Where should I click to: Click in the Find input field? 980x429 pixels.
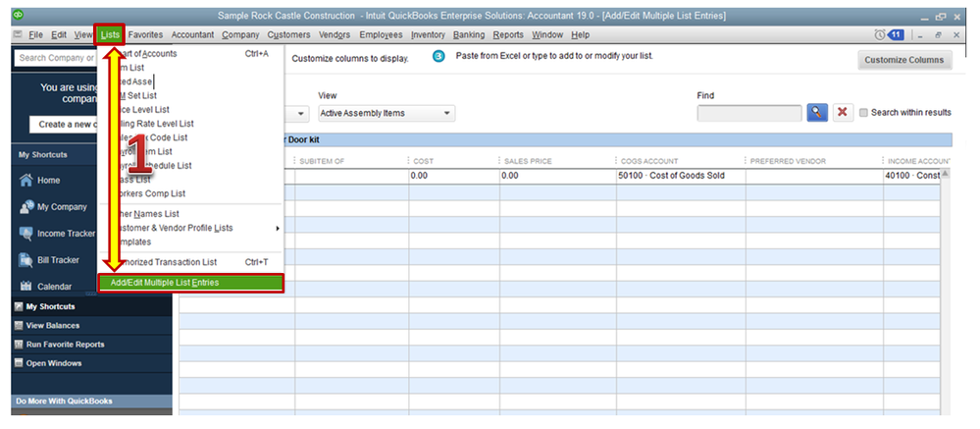click(749, 113)
